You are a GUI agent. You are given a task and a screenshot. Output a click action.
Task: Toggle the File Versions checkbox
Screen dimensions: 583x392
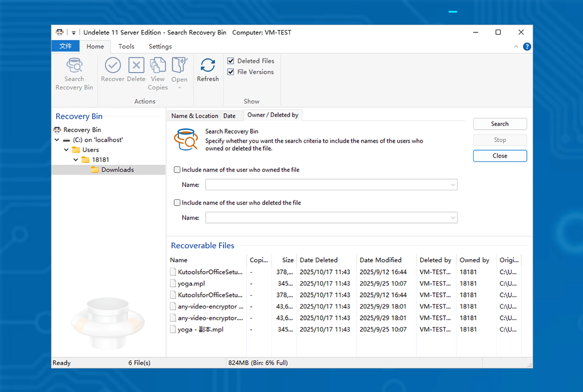231,72
